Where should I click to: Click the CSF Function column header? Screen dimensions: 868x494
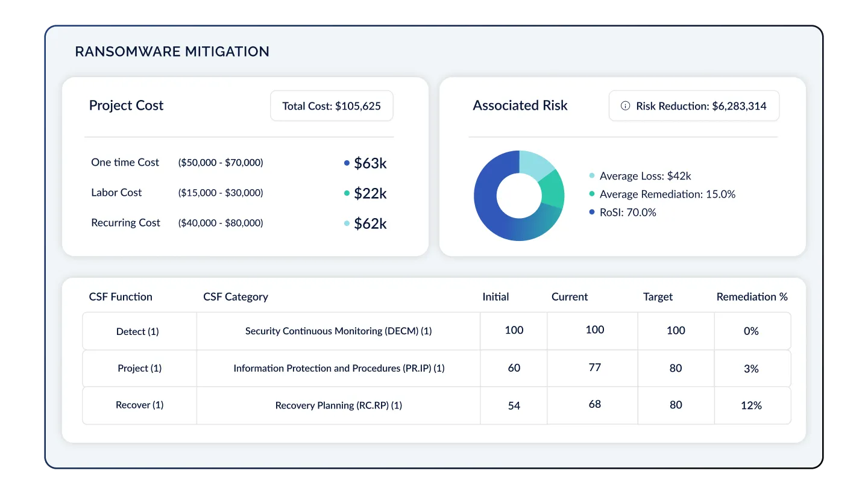[x=121, y=296]
